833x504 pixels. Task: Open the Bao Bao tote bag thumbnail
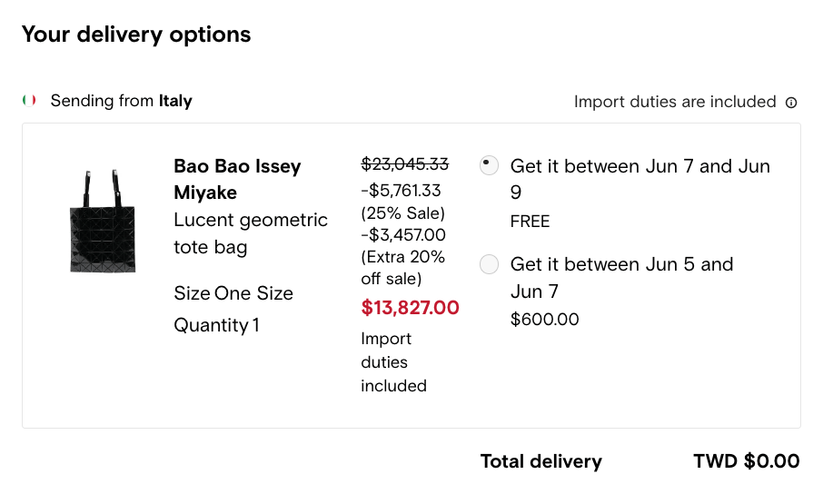pyautogui.click(x=103, y=221)
